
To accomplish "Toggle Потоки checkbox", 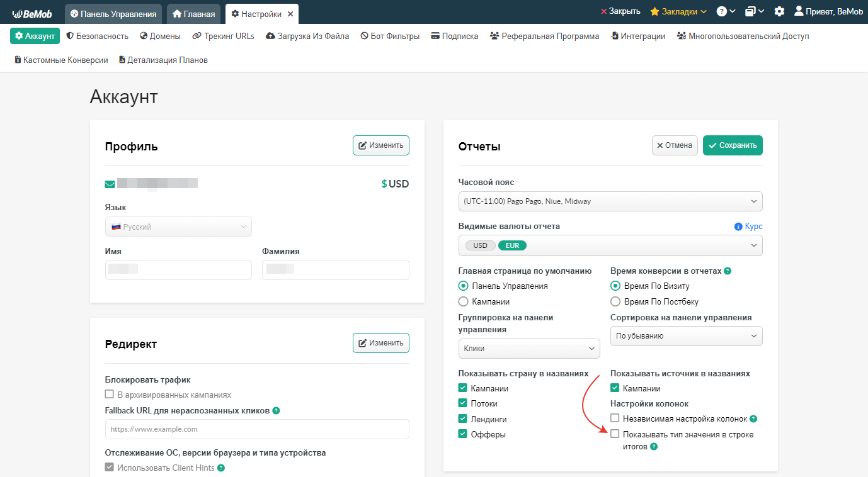I will click(462, 403).
